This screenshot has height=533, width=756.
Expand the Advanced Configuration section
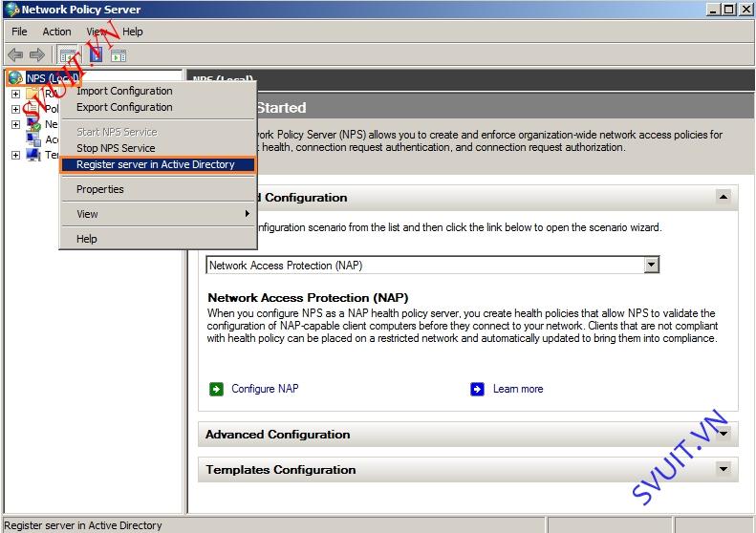[x=724, y=434]
